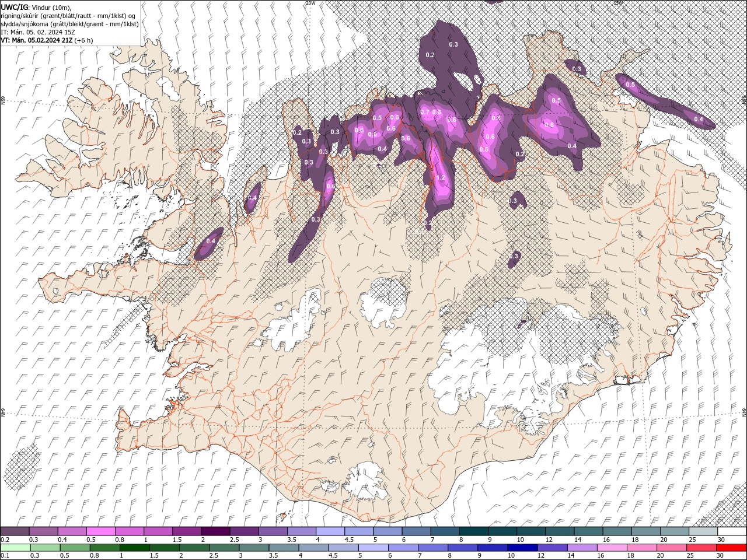Pick the lilac 14 mm rain legend swatch

pos(581,548)
